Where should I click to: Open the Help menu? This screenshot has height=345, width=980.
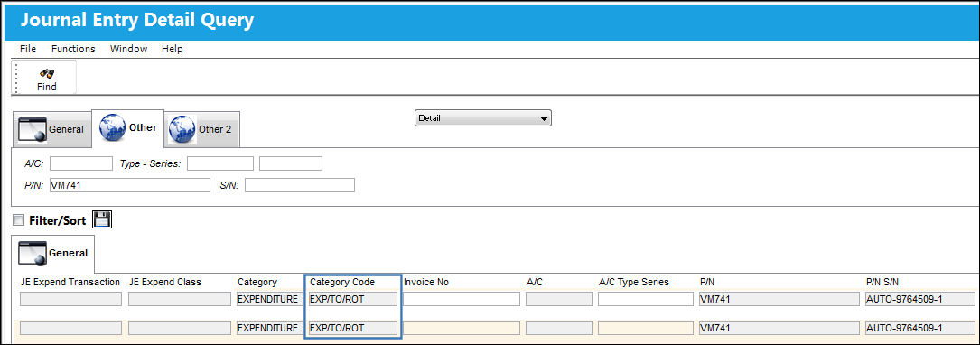172,49
